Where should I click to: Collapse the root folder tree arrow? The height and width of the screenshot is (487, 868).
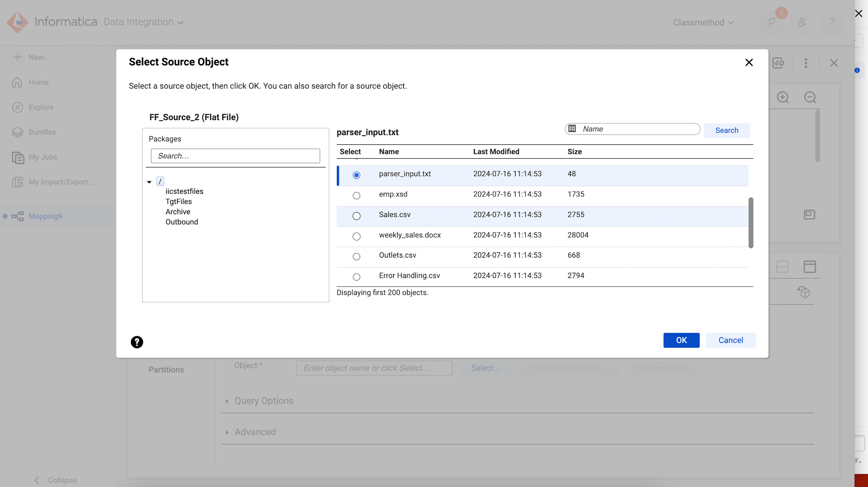tap(149, 182)
